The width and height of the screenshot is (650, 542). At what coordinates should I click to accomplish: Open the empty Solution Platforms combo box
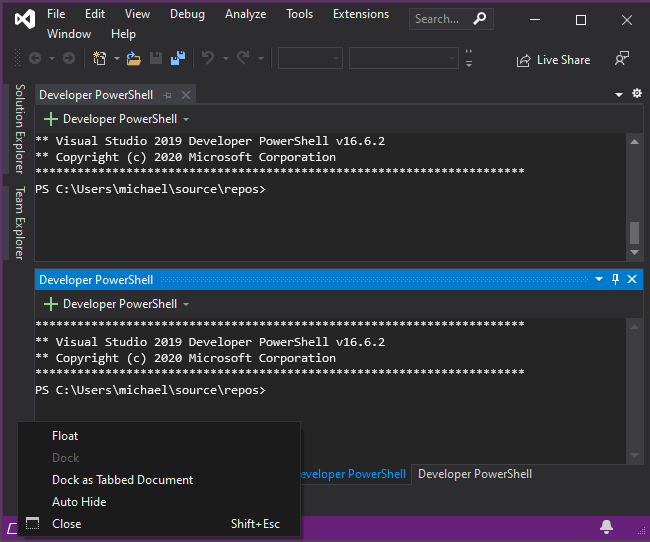coord(404,58)
